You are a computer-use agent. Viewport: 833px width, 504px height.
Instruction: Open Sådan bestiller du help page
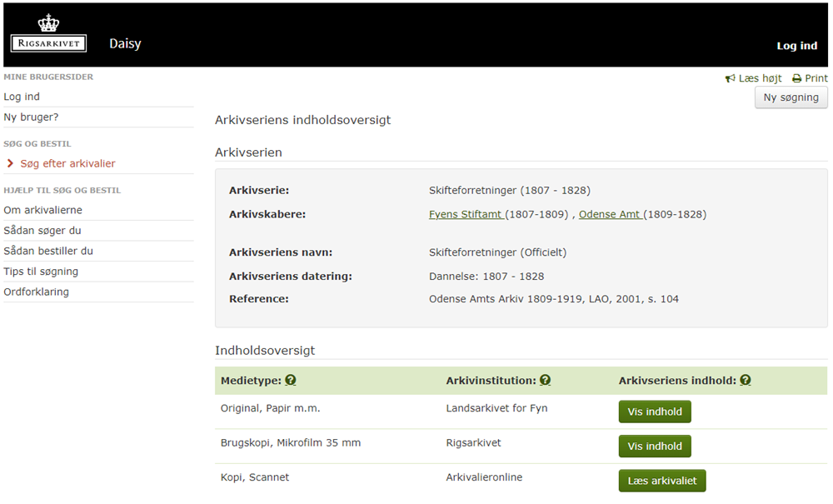coord(48,251)
